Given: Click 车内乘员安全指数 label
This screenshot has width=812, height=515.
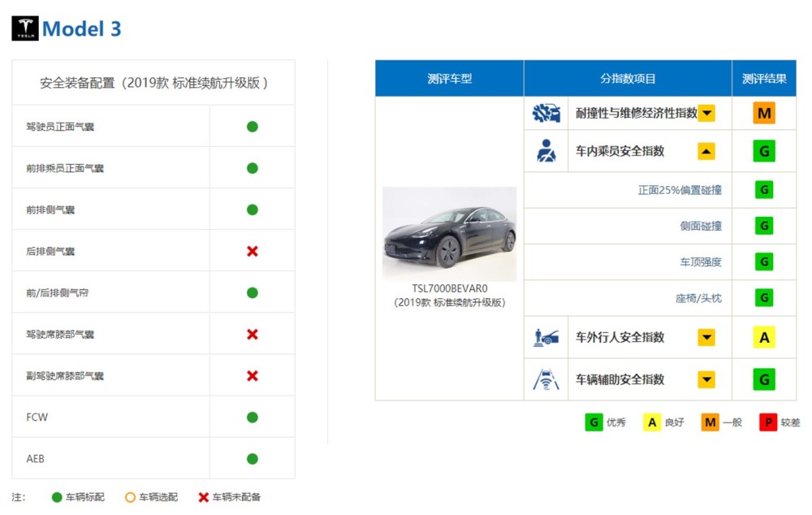Looking at the screenshot, I should tap(620, 151).
